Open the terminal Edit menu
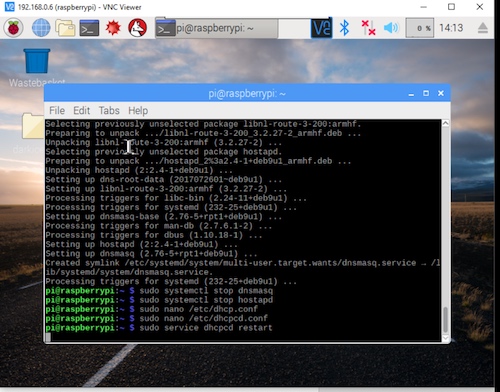Viewport: 500px width, 392px height. tap(82, 110)
